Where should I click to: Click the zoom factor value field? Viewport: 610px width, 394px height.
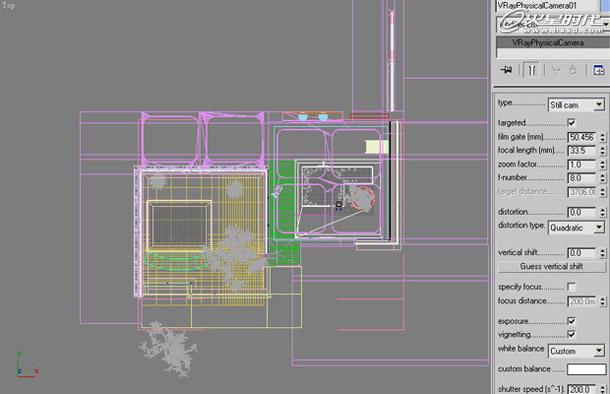(582, 165)
